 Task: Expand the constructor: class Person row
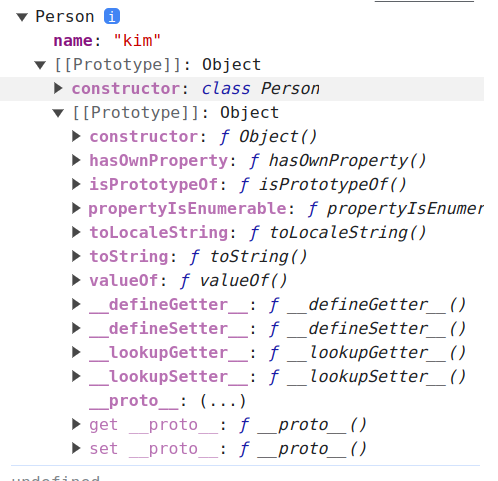[x=58, y=88]
